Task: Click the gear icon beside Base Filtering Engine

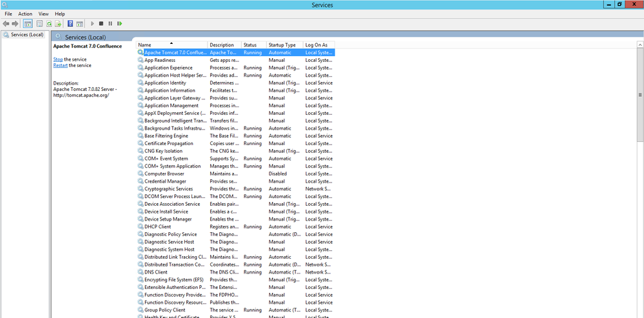Action: 141,136
